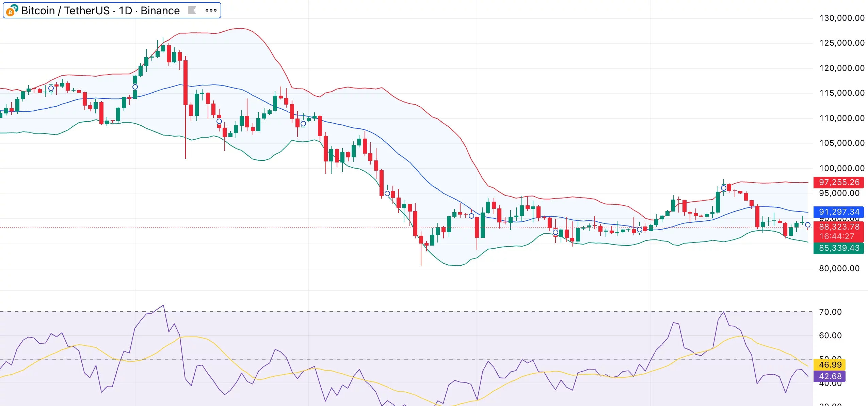
Task: Open the 1D timeframe selector in the legend
Action: (126, 11)
